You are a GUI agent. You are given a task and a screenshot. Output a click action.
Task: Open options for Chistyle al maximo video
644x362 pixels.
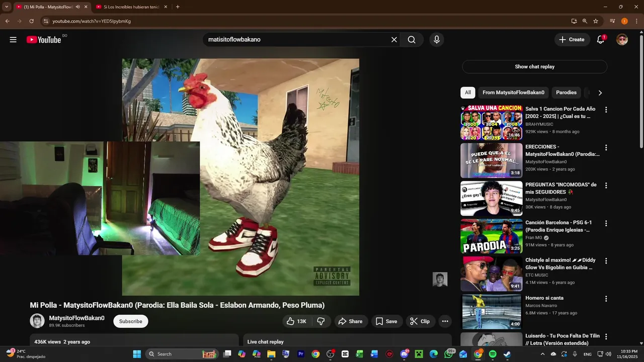pyautogui.click(x=606, y=261)
